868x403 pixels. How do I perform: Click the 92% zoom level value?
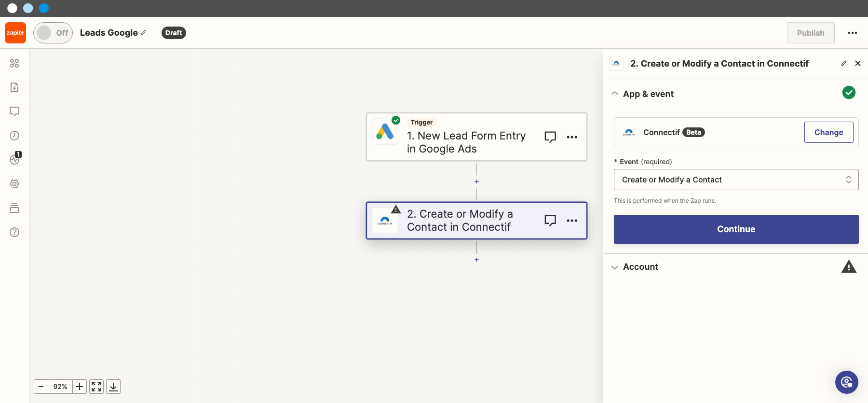(60, 387)
